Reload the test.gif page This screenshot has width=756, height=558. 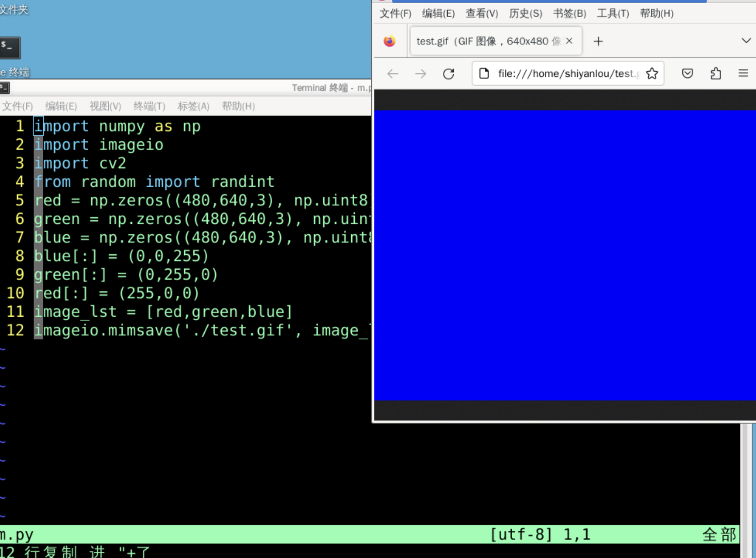[x=449, y=74]
